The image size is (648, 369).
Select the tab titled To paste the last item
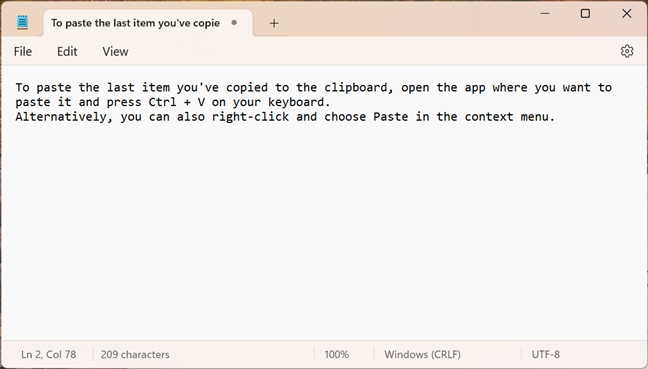(148, 23)
